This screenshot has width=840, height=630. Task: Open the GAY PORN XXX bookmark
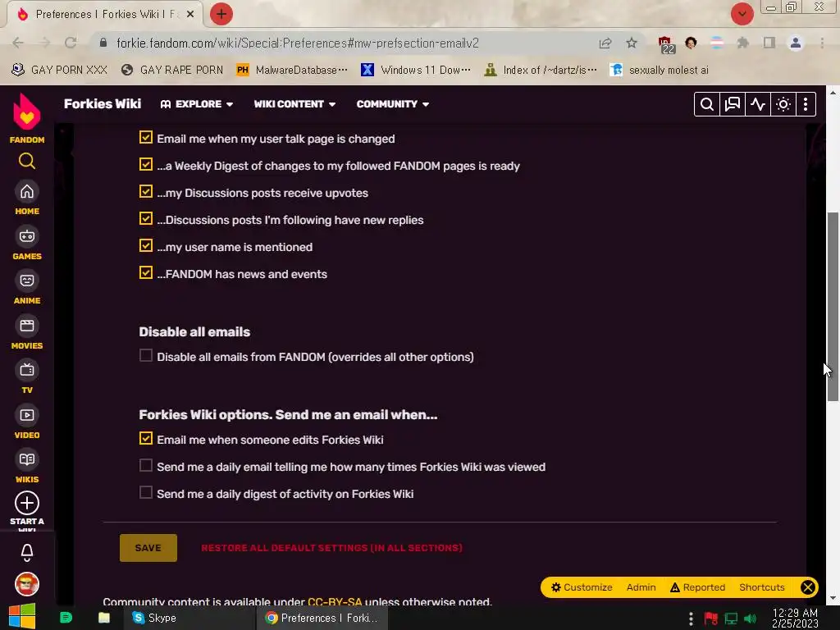click(x=59, y=71)
